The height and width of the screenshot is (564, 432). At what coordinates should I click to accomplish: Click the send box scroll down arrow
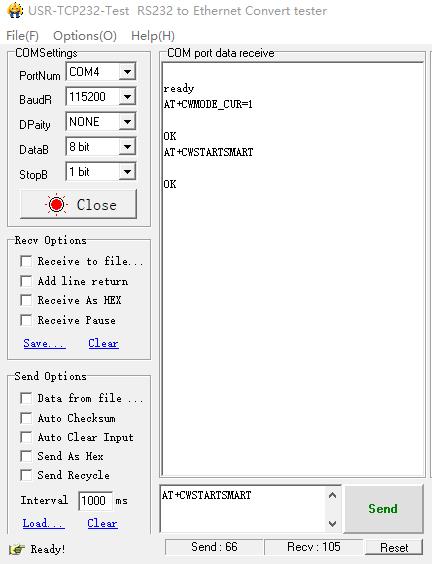tap(333, 523)
